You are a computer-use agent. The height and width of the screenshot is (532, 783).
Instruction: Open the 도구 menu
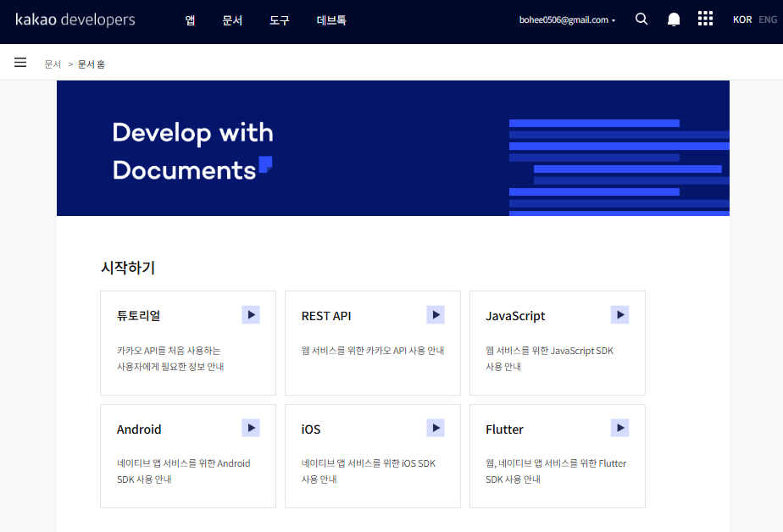coord(279,20)
